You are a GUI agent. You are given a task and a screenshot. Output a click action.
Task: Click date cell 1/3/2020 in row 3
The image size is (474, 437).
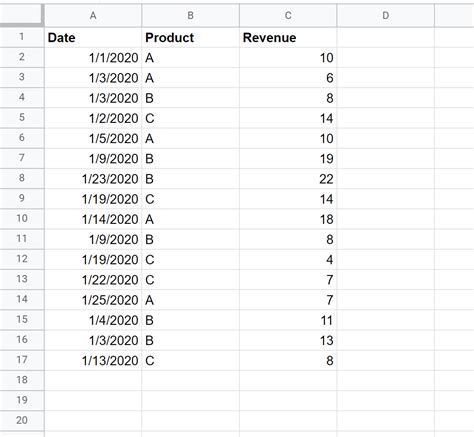pos(93,78)
